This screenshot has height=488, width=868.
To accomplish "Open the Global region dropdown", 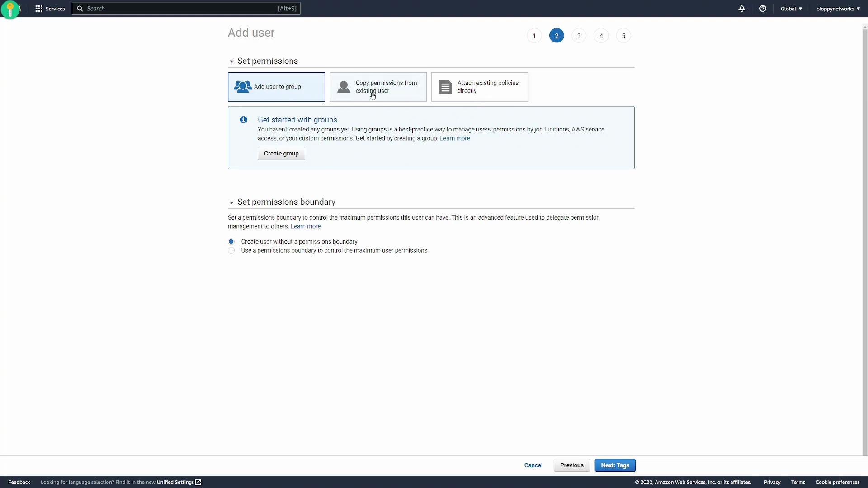I will [x=791, y=9].
